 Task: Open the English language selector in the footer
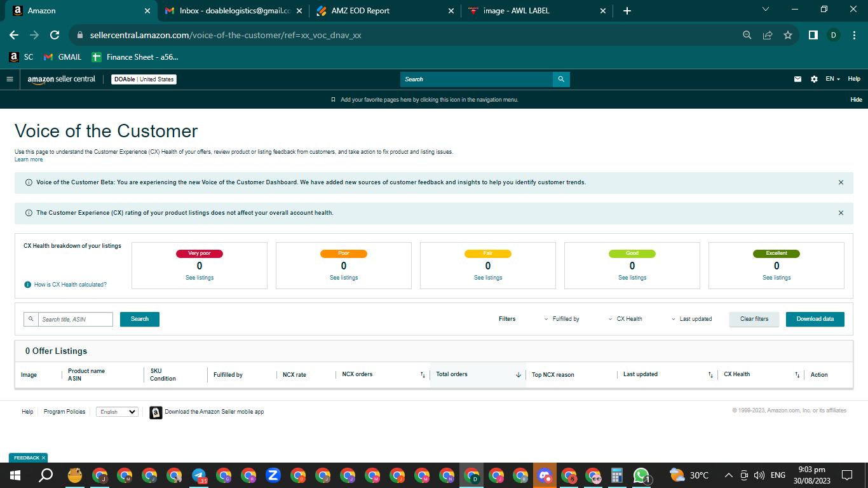(x=117, y=412)
